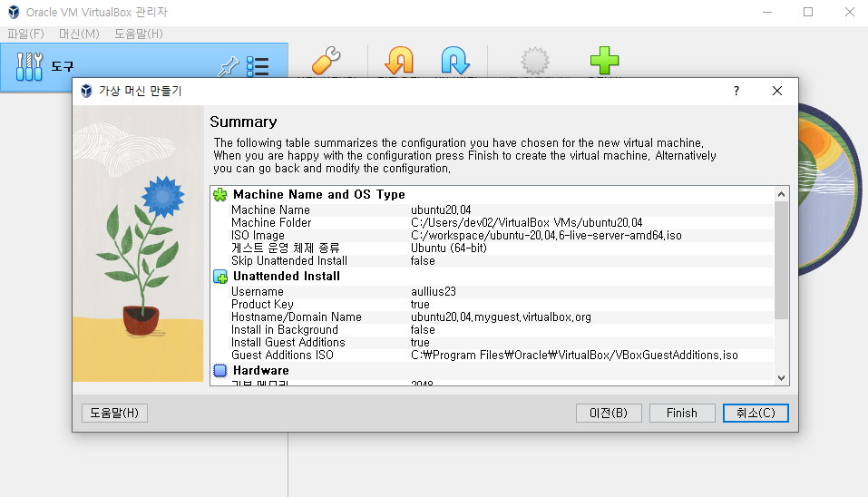Click the Machine Name and OS Type section icon
Image resolution: width=868 pixels, height=497 pixels.
220,194
